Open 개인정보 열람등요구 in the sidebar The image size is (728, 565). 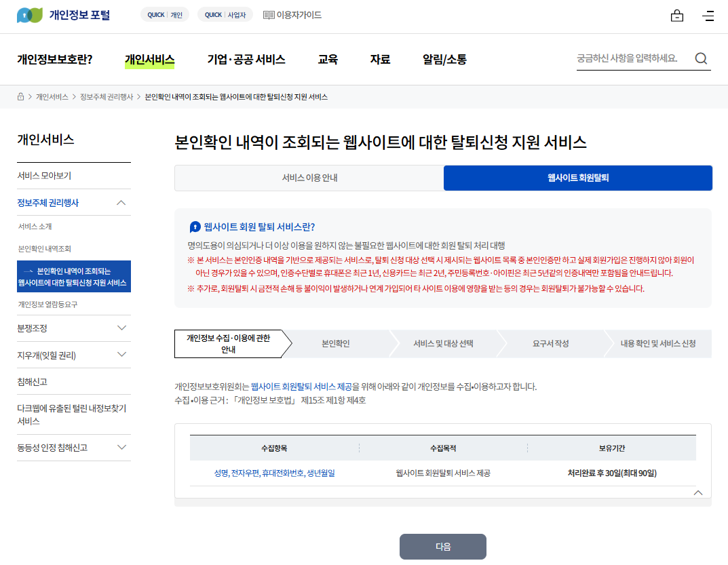[47, 305]
